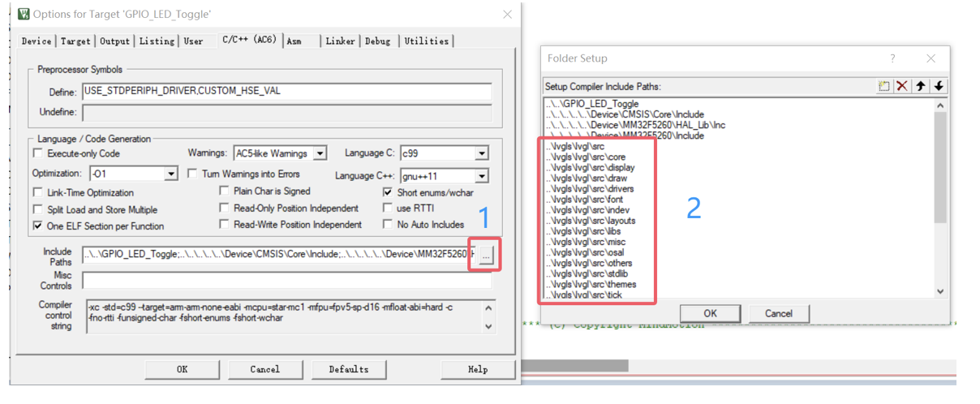Screen dimensions: 980x404
Task: Click the Help button
Action: [x=478, y=369]
